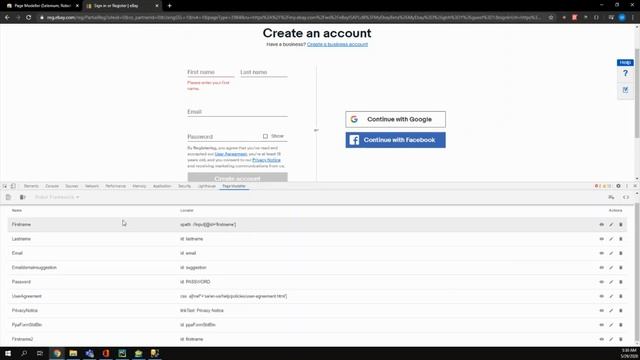The image size is (640, 360).
Task: Toggle the device toolbar icon in DevTools
Action: click(13, 186)
